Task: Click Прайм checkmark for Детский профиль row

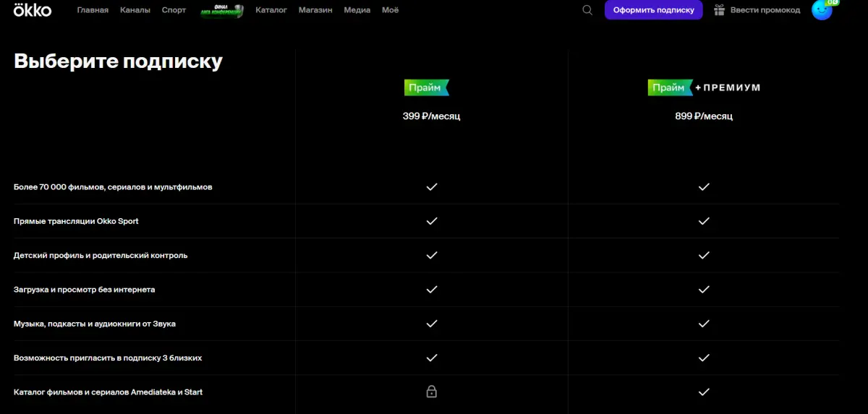Action: pyautogui.click(x=432, y=255)
